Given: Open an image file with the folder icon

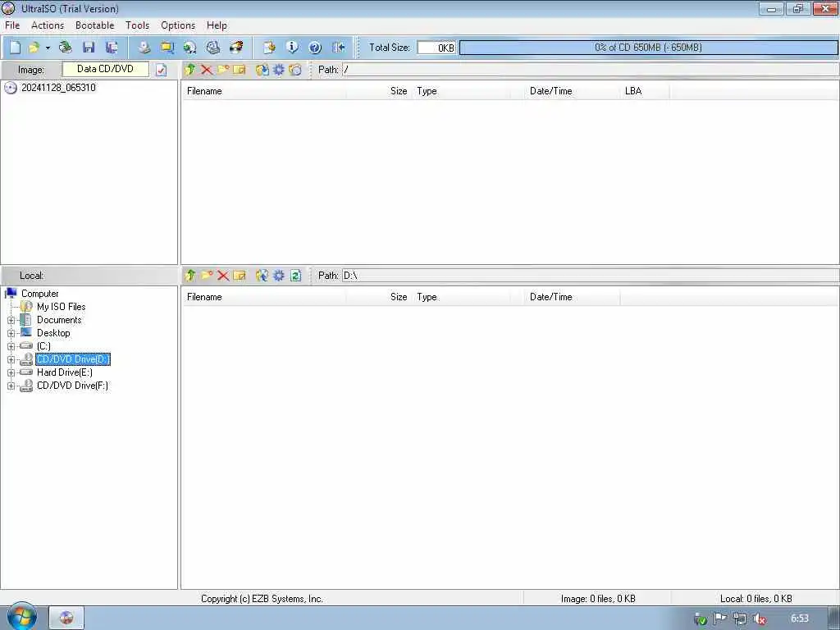Looking at the screenshot, I should tap(34, 48).
